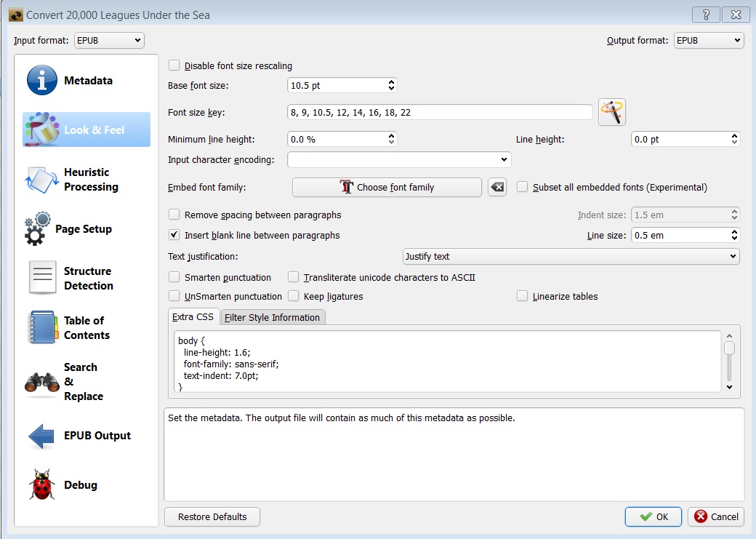The width and height of the screenshot is (756, 539).
Task: Click Restore Defaults button
Action: pyautogui.click(x=212, y=516)
